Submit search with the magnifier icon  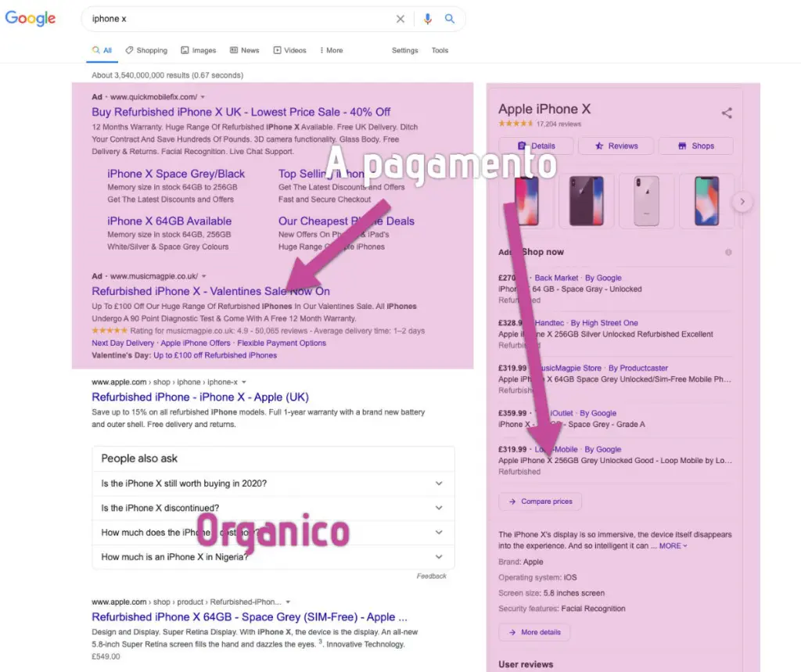click(450, 19)
